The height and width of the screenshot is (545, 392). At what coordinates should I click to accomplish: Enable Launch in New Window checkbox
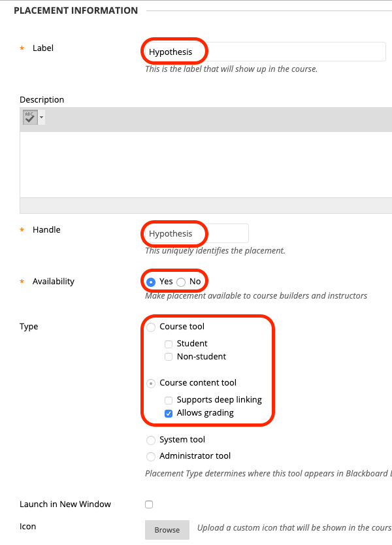pos(149,504)
